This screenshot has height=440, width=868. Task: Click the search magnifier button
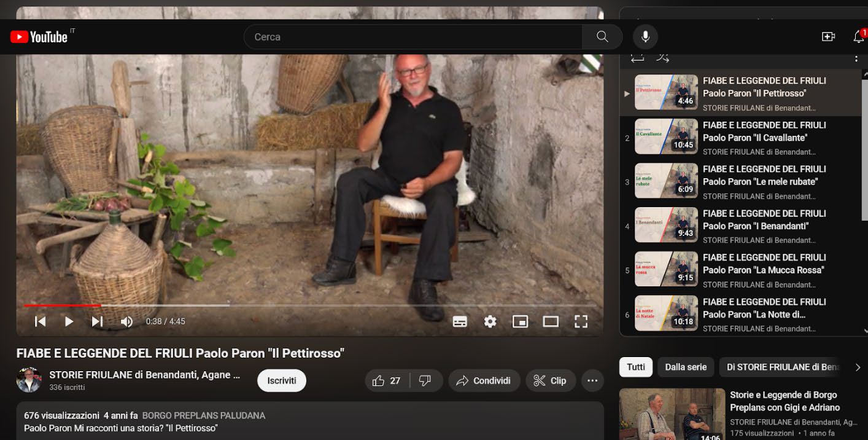pyautogui.click(x=602, y=37)
